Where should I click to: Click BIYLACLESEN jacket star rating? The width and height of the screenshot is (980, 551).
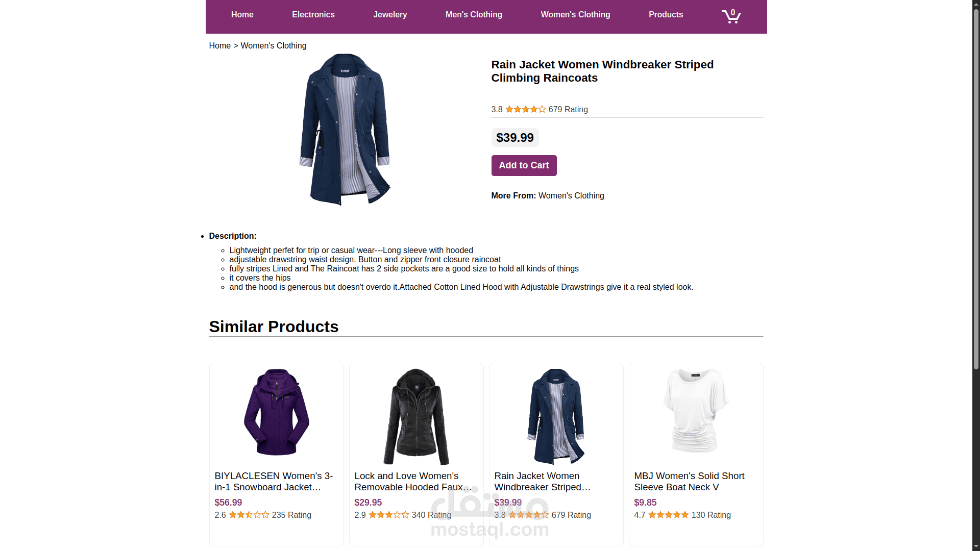(x=249, y=515)
